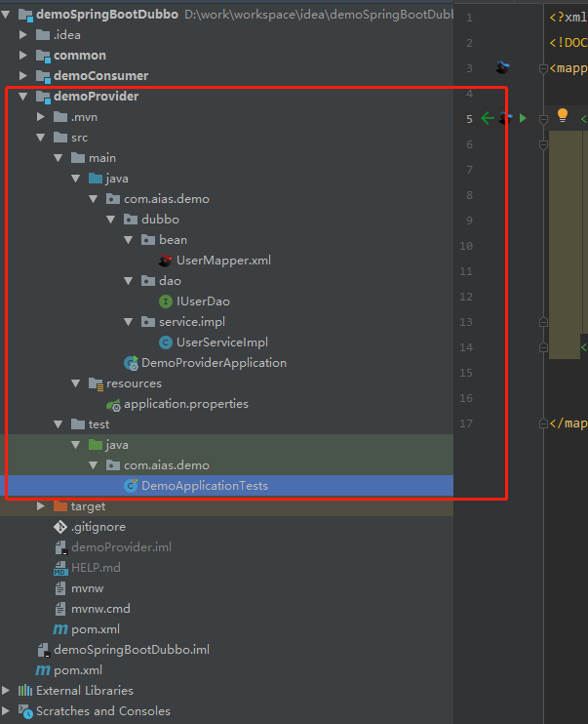
Task: Click the class icon of UserServiceImpl
Action: pyautogui.click(x=165, y=342)
